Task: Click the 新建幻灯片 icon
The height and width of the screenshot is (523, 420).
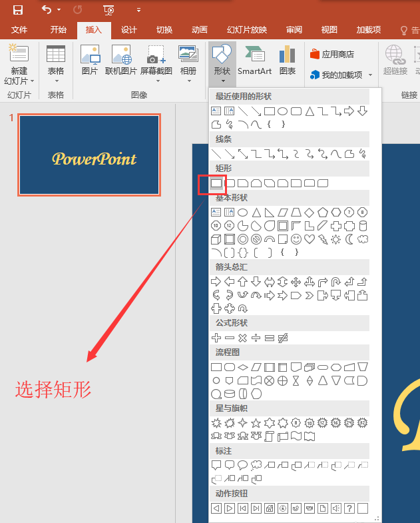Action: 19,53
